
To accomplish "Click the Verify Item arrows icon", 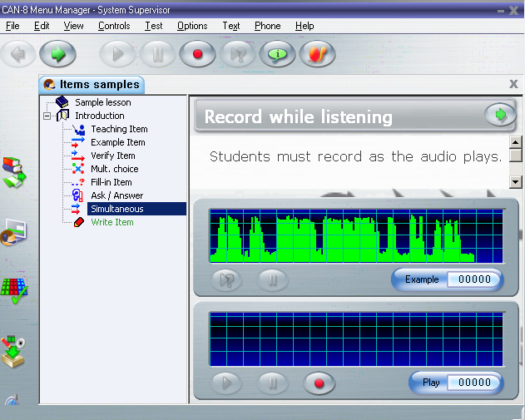I will [78, 156].
